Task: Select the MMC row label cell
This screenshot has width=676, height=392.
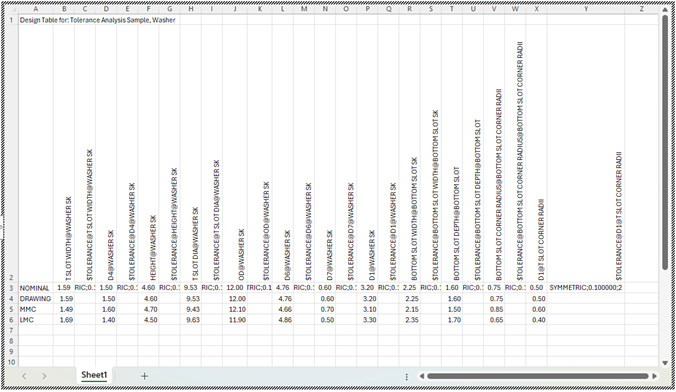Action: coord(36,309)
